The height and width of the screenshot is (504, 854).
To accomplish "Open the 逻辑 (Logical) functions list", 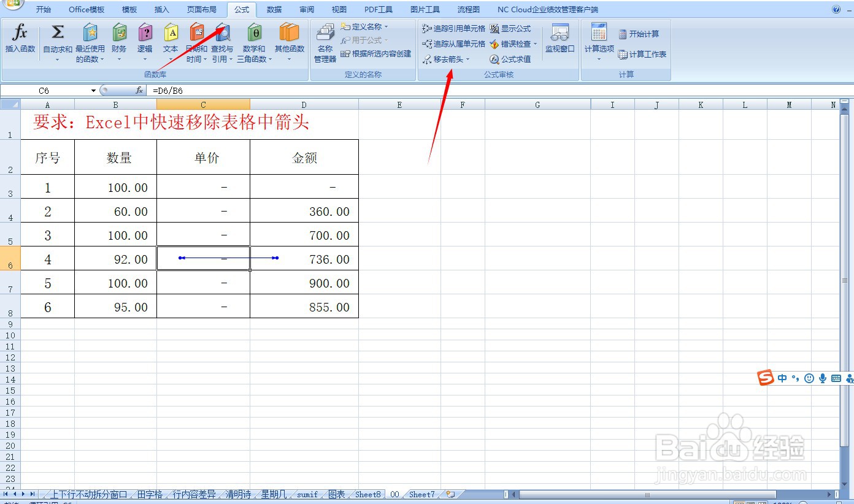I will (145, 43).
